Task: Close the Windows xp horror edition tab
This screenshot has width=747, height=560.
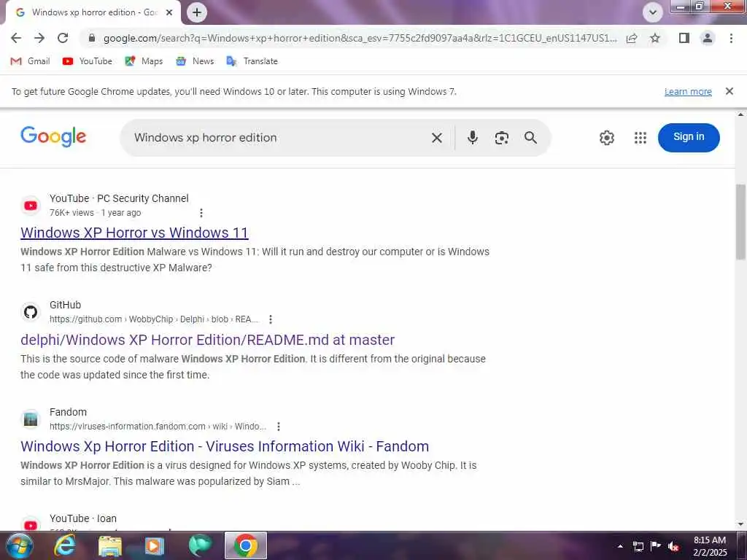Action: (x=169, y=12)
